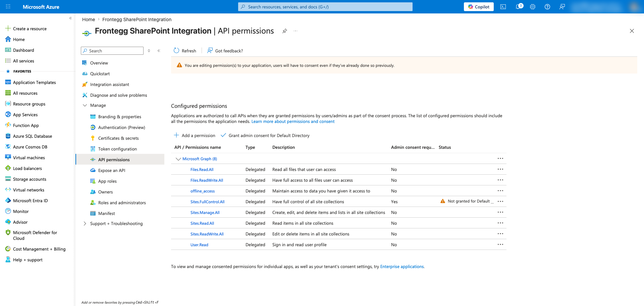Open more options for Sites.Manage.All row
Viewport: 644px width, 306px height.
[x=500, y=212]
